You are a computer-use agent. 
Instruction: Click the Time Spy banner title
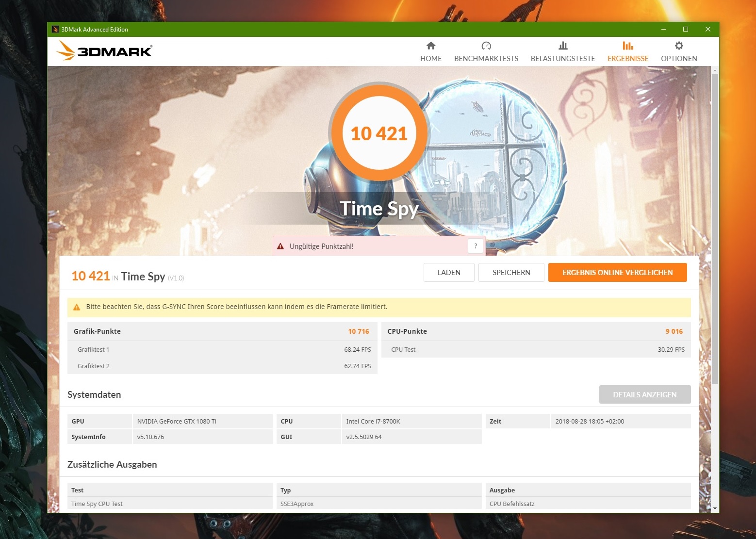click(x=379, y=209)
